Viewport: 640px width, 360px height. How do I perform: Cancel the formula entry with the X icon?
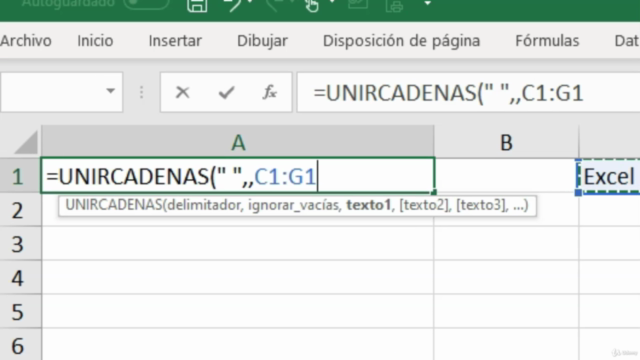coord(182,93)
